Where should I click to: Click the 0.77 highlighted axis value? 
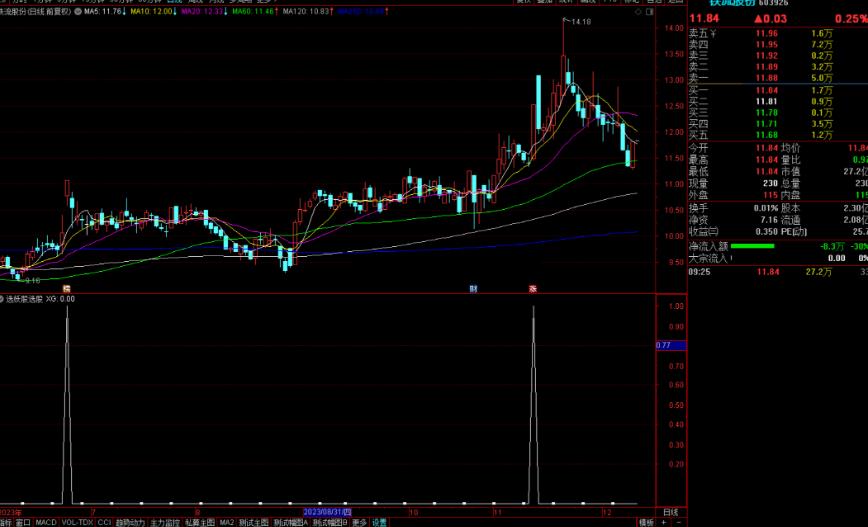click(x=671, y=345)
